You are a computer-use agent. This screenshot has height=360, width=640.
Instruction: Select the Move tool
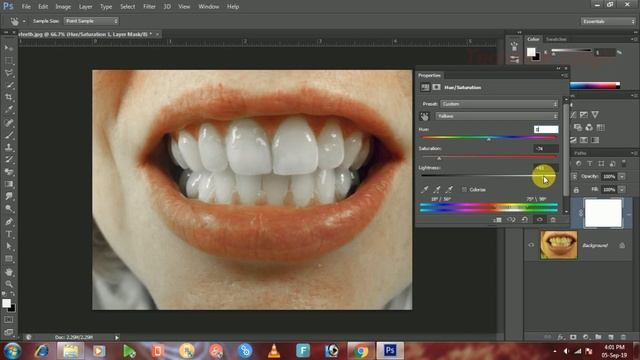9,48
